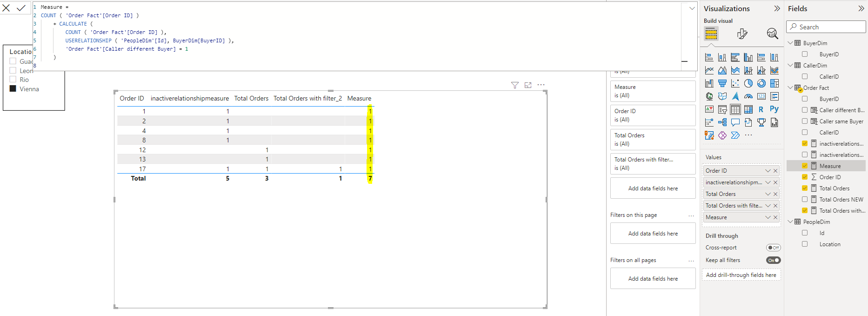Image resolution: width=868 pixels, height=316 pixels.
Task: Check the Total Orders NEW field
Action: (x=805, y=199)
